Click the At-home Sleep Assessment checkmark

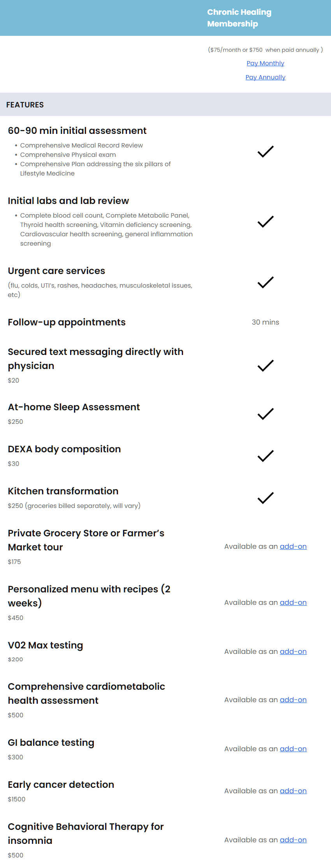pyautogui.click(x=266, y=414)
